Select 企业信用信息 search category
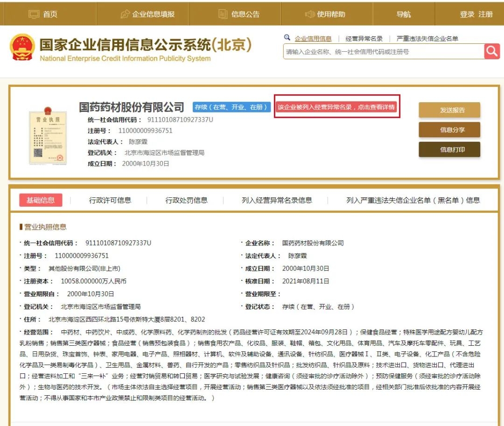Viewport: 504px width, 426px height. tap(313, 39)
